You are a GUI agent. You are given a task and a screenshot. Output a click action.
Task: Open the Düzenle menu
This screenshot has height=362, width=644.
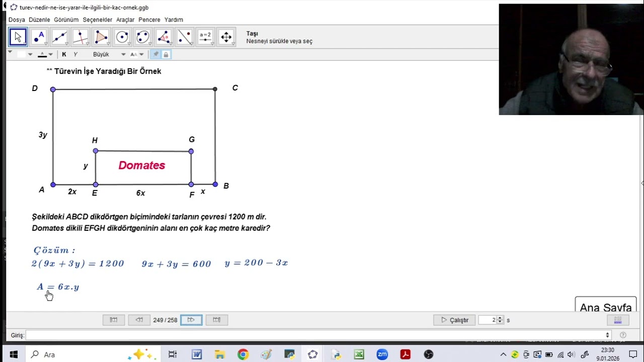point(39,20)
